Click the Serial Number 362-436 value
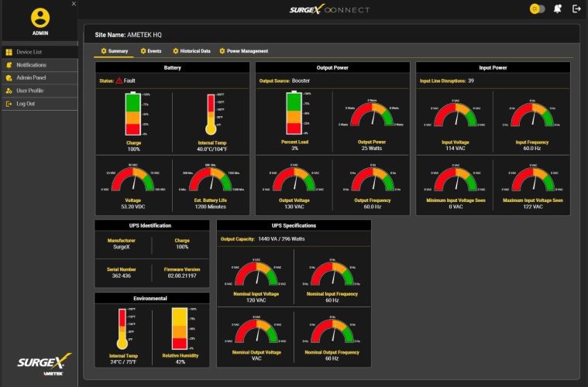The image size is (588, 387). click(x=121, y=276)
